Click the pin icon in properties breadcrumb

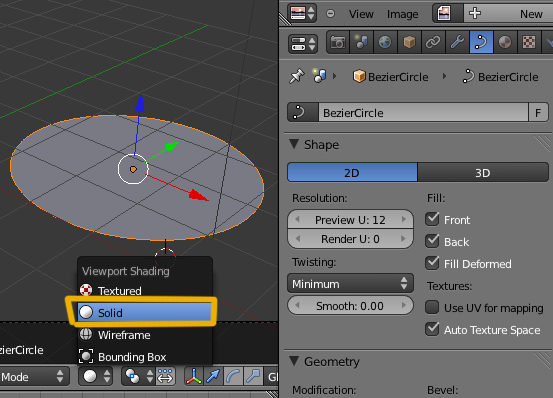pos(297,76)
